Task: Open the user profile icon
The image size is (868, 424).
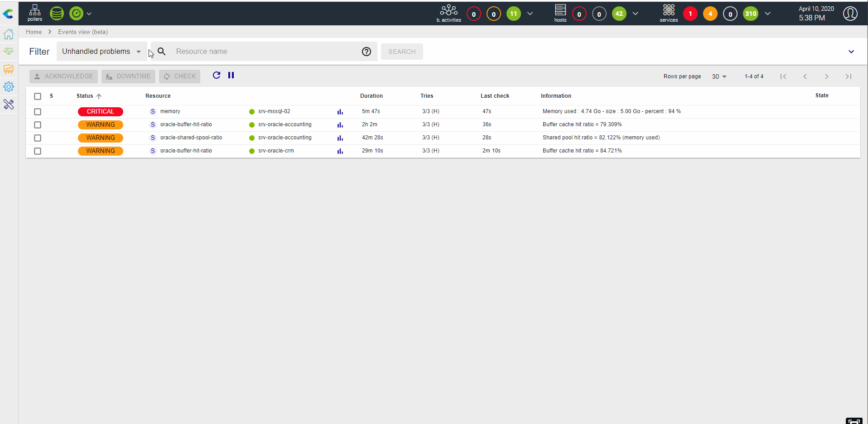Action: (850, 14)
